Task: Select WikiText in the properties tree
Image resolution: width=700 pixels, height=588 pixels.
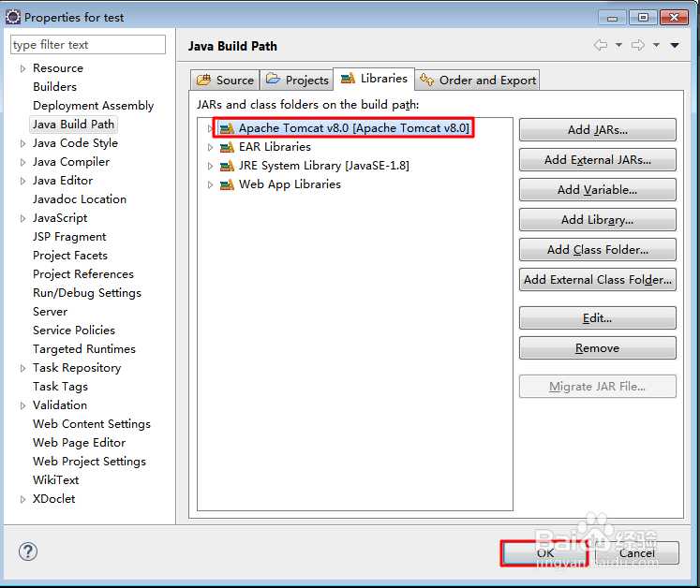Action: point(56,480)
